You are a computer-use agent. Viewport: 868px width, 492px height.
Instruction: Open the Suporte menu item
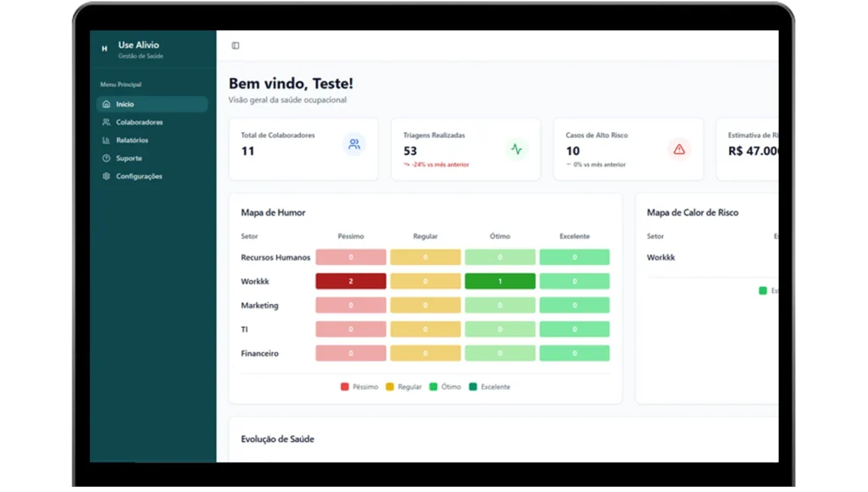coord(129,158)
